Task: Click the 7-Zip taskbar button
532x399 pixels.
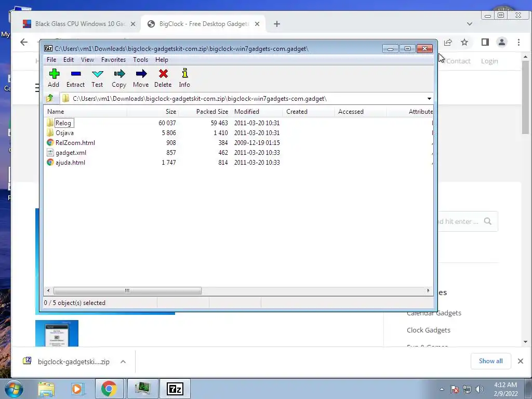Action: pyautogui.click(x=175, y=389)
